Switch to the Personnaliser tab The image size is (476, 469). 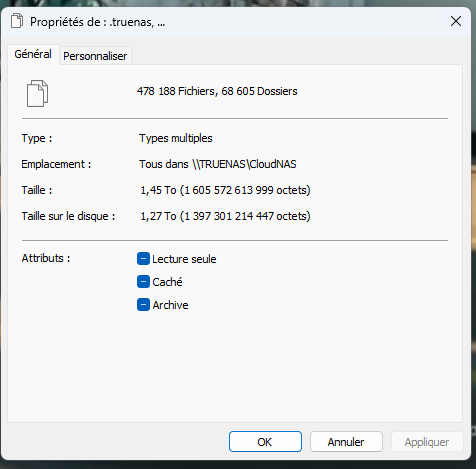[95, 56]
